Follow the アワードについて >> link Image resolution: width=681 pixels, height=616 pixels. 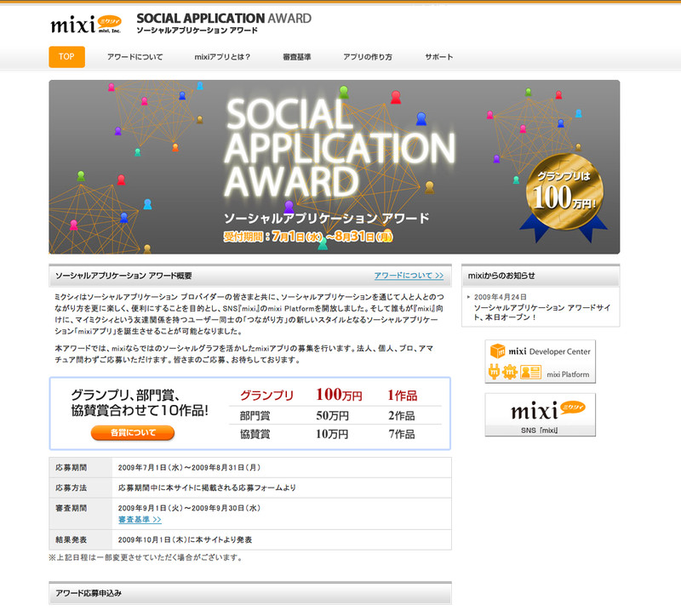409,276
